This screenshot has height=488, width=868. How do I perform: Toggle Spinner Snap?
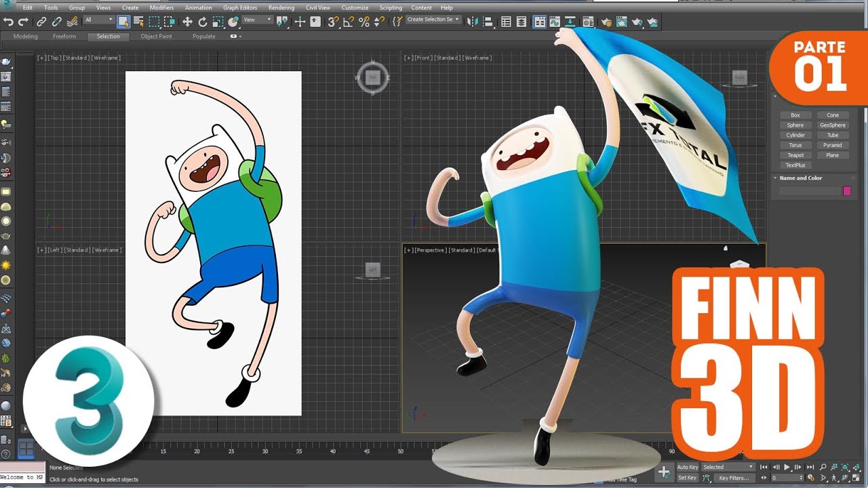379,22
